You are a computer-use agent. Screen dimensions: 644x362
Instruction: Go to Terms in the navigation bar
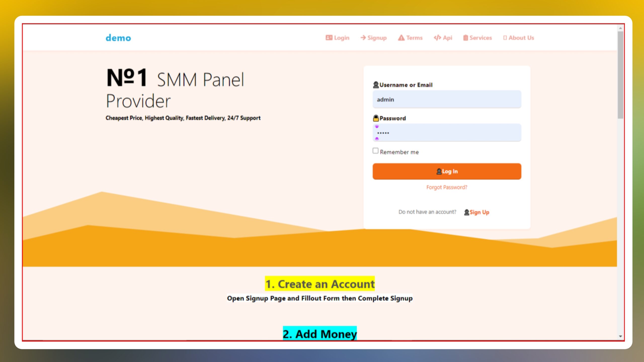click(414, 38)
